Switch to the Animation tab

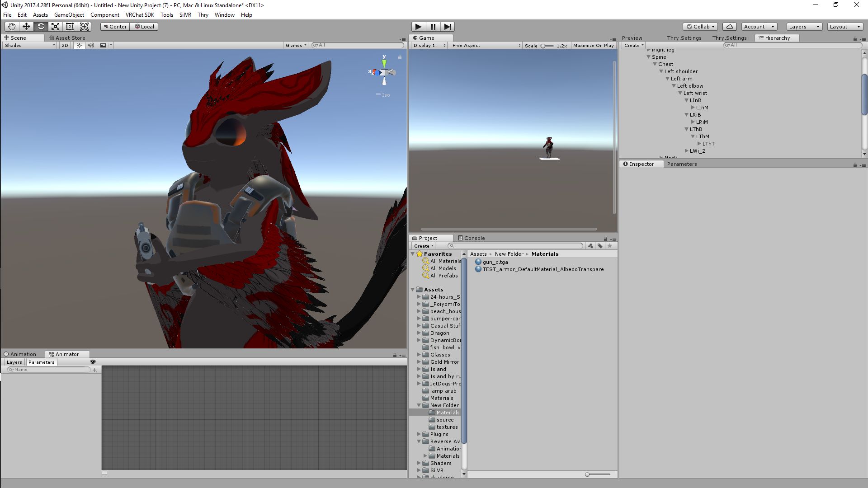(20, 354)
